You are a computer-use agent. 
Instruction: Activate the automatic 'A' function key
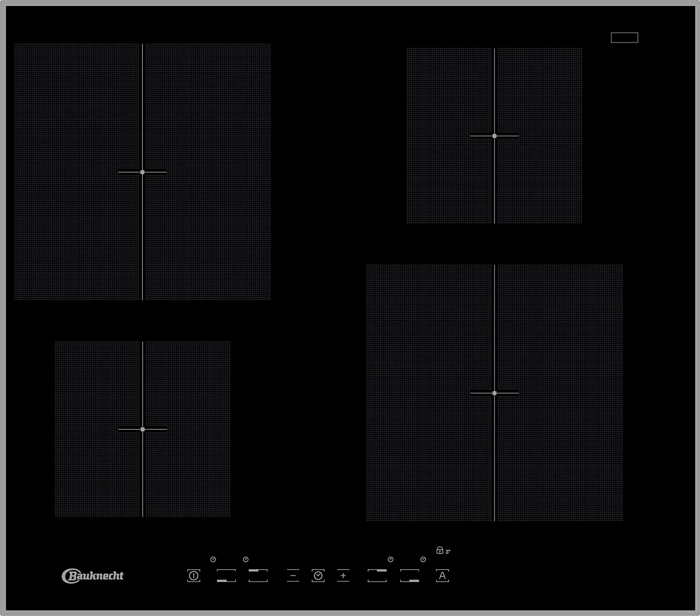click(442, 576)
